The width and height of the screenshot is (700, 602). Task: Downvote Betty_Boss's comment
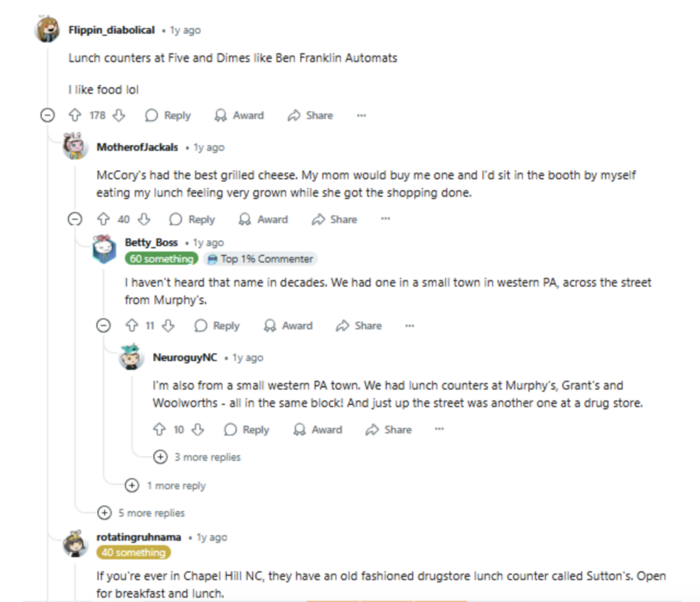[168, 326]
